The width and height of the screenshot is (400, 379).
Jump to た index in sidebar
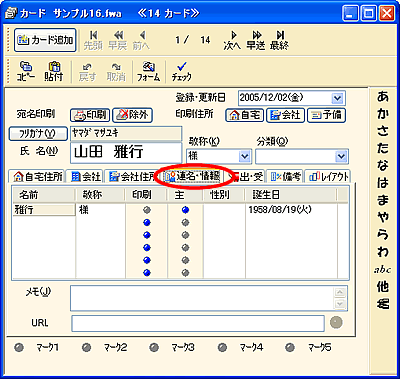click(x=383, y=149)
